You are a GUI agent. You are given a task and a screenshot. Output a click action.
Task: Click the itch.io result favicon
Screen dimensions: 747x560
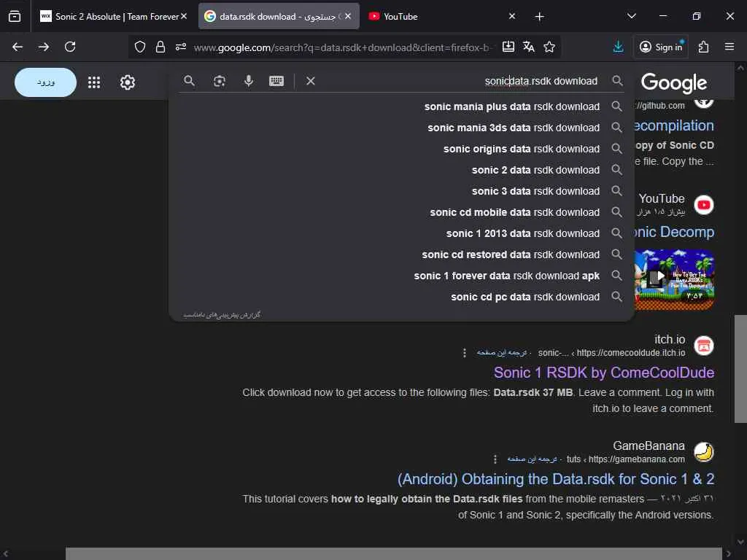704,346
